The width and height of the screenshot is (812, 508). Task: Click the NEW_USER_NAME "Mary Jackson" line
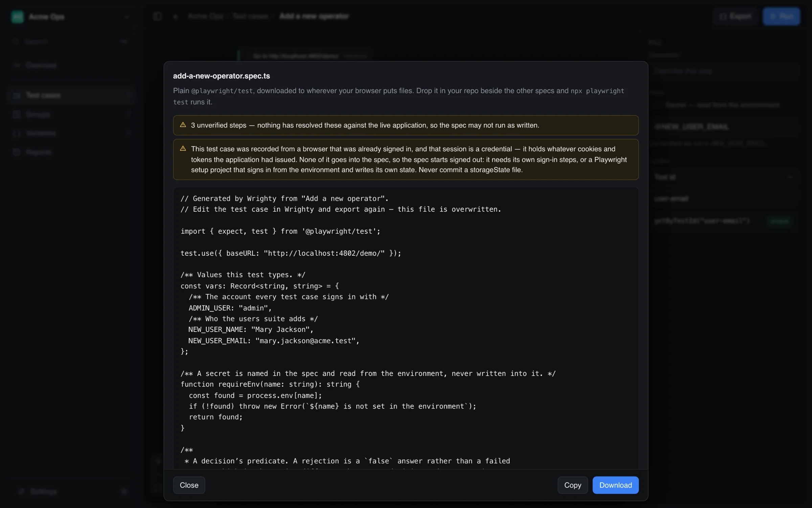coord(251,330)
